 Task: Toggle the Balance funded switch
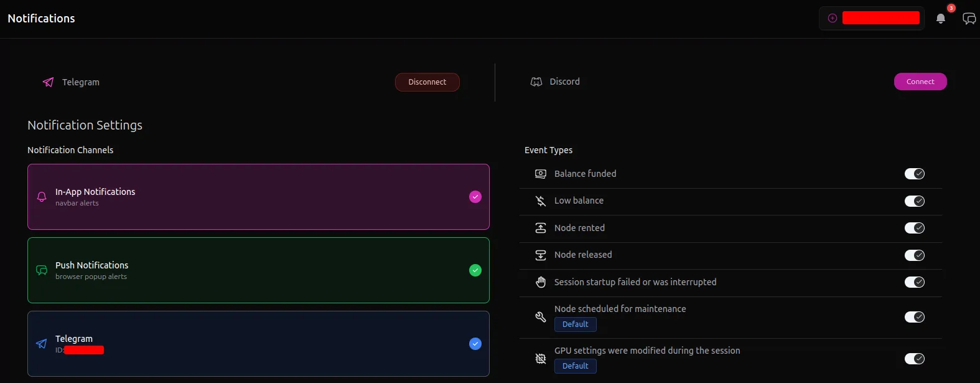point(915,174)
